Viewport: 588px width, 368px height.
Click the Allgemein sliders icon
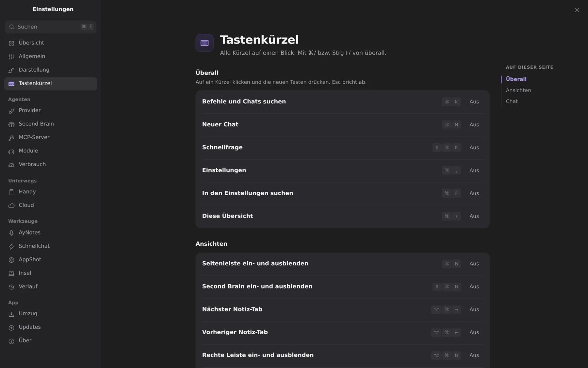[x=11, y=57]
